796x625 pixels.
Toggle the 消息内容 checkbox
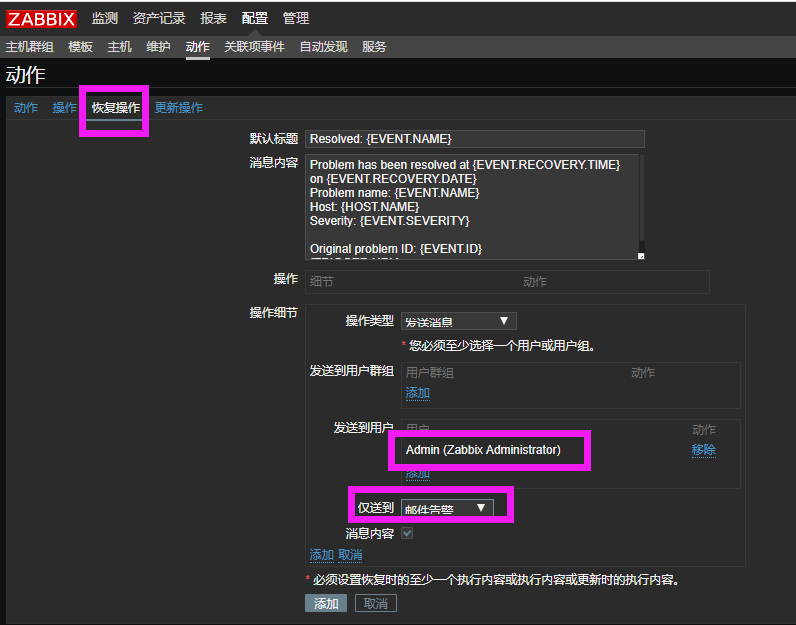pyautogui.click(x=407, y=533)
